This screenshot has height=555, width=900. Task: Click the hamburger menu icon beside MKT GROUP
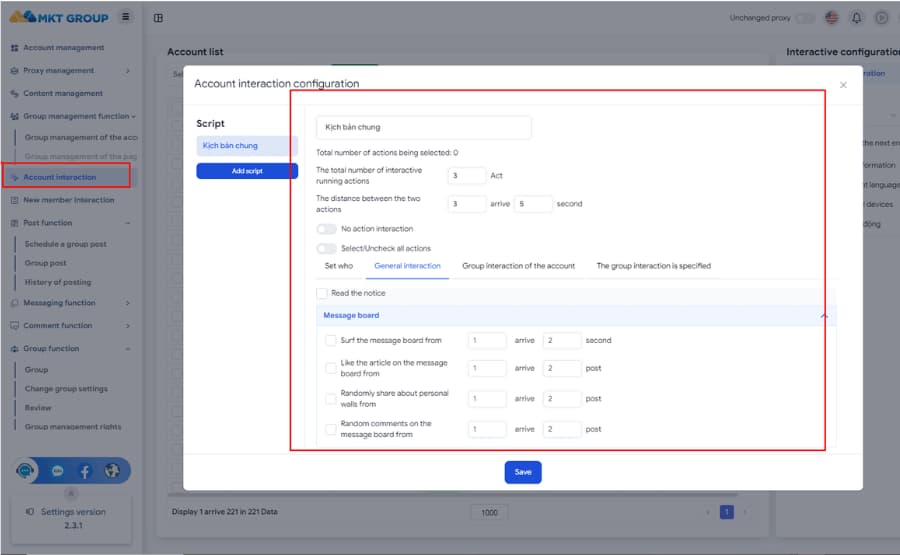coord(125,17)
